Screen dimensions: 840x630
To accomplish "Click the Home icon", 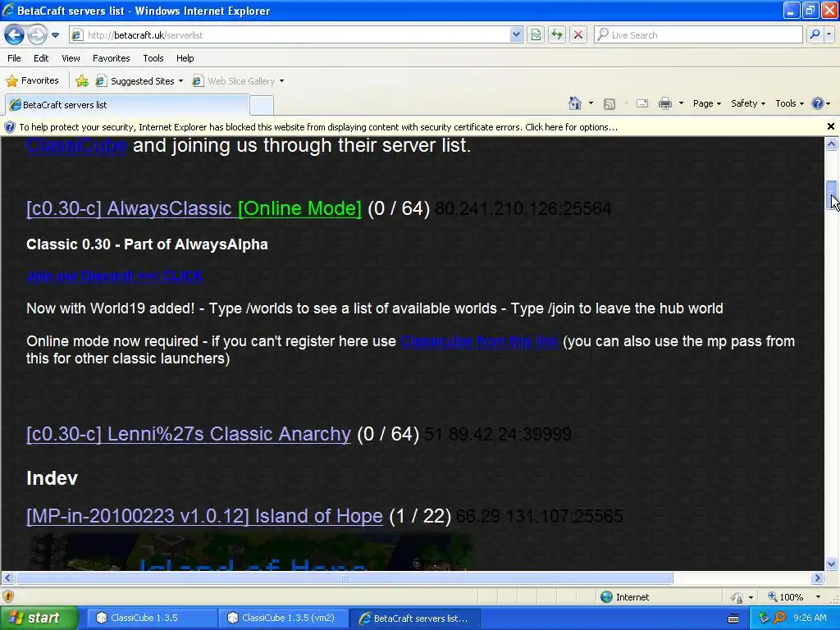I will (x=575, y=103).
